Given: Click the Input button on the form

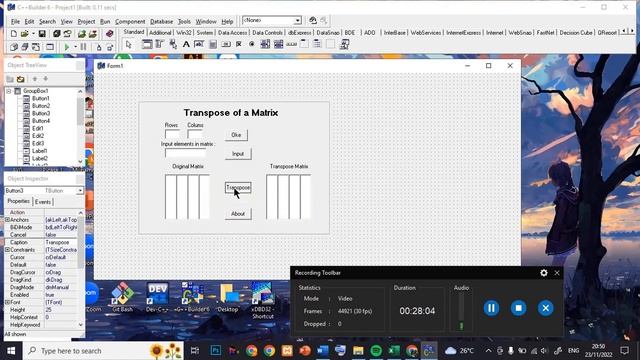Looking at the screenshot, I should point(238,154).
